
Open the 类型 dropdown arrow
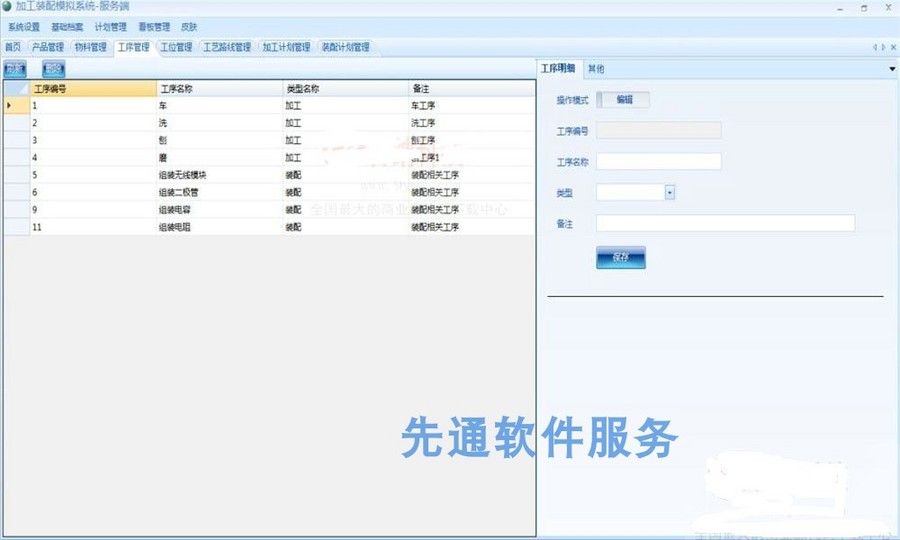tap(669, 193)
